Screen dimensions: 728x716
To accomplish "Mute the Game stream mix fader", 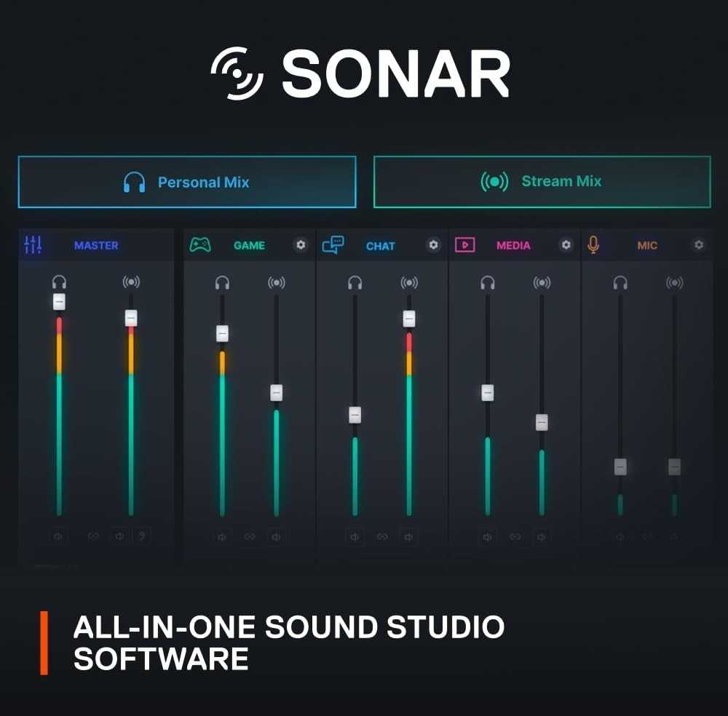I will point(276,537).
